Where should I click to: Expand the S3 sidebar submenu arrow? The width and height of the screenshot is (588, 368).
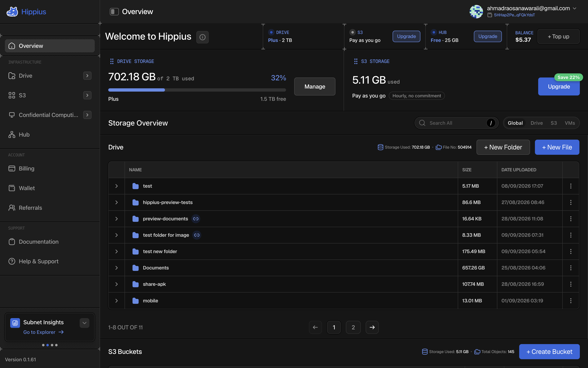click(87, 95)
